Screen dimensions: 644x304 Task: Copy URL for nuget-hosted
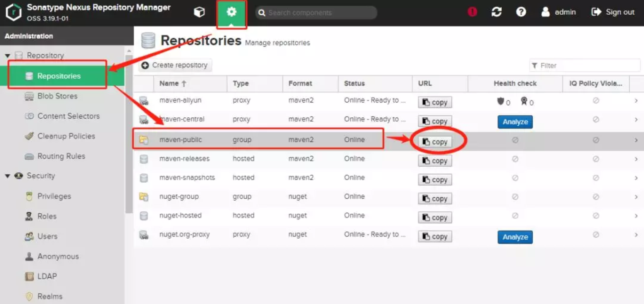point(435,217)
